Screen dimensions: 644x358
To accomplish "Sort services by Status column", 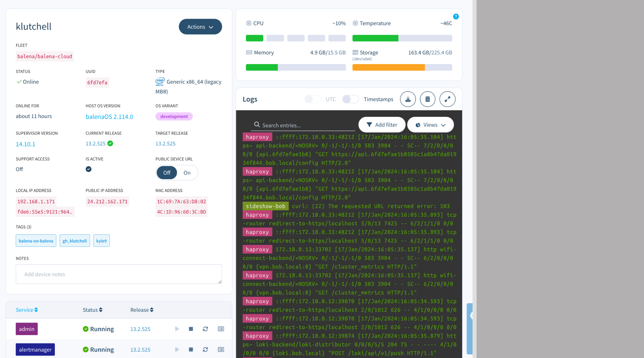I will pyautogui.click(x=93, y=310).
